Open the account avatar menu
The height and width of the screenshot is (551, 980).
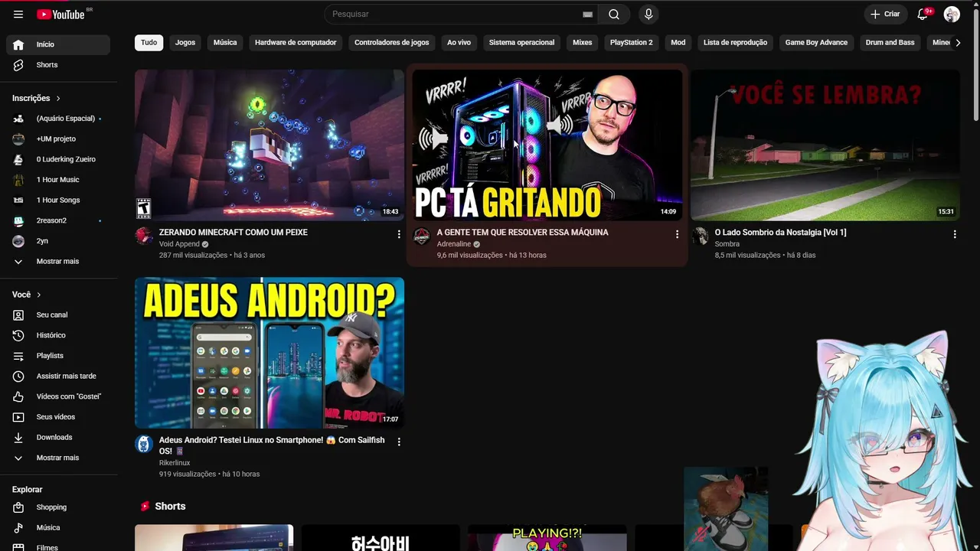952,15
